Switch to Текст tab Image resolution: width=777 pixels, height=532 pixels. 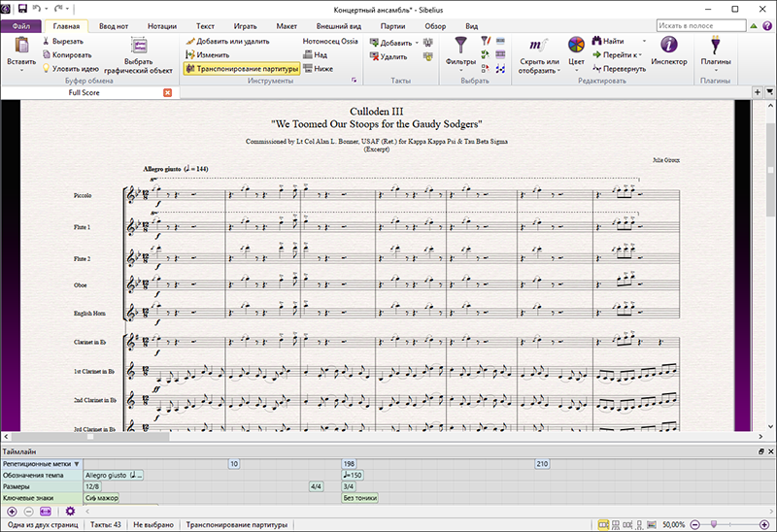(205, 26)
